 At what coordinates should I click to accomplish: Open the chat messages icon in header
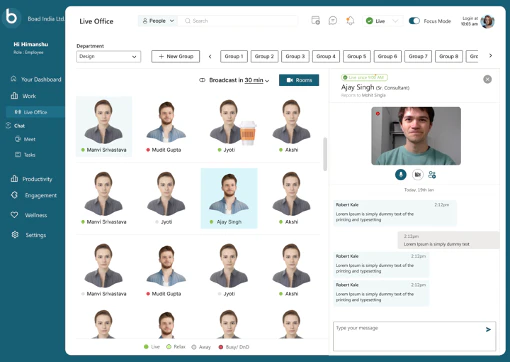click(333, 21)
